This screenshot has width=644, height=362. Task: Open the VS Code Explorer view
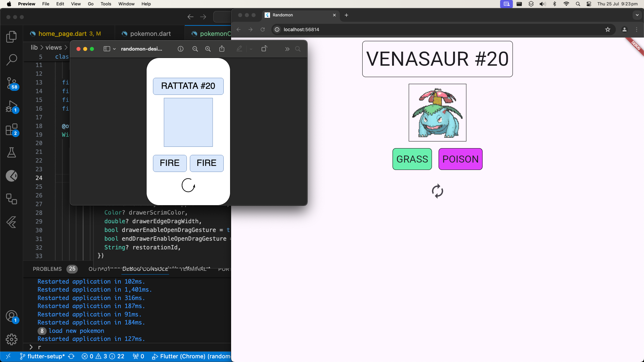11,37
